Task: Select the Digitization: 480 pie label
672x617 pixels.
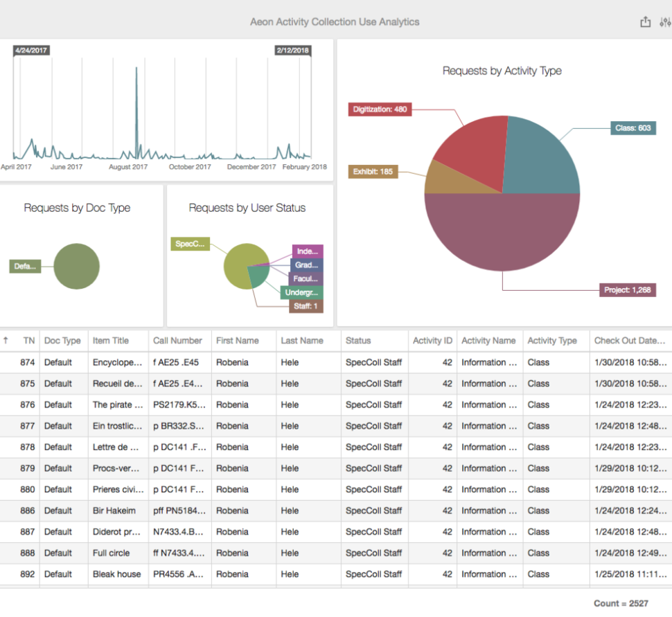Action: click(380, 109)
